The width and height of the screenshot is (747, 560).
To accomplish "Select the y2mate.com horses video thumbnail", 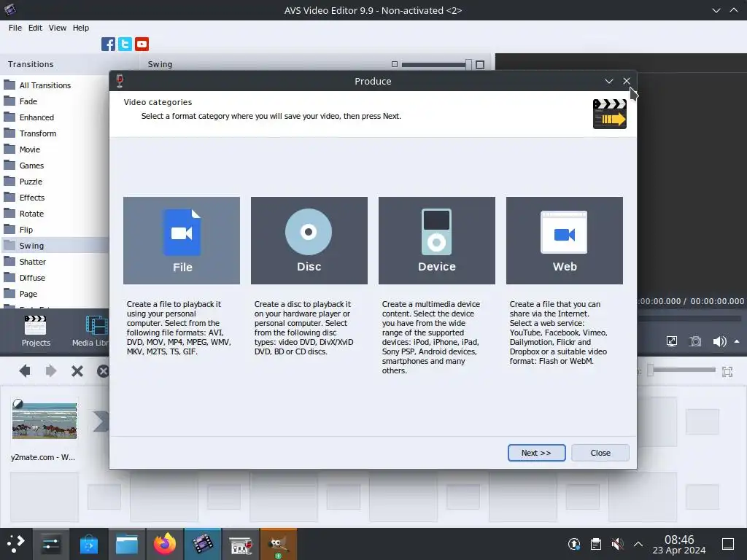I will coord(44,421).
